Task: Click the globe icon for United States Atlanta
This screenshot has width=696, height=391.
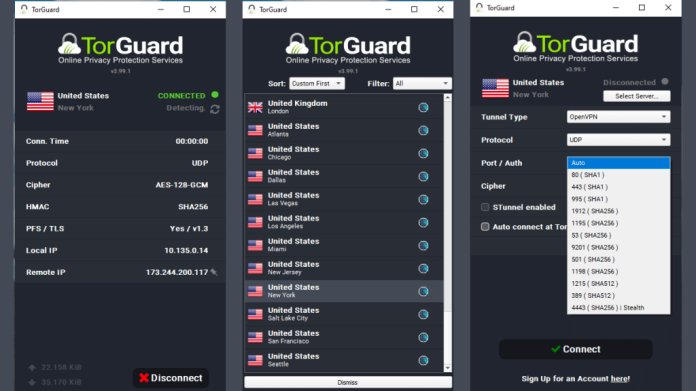Action: [x=423, y=130]
